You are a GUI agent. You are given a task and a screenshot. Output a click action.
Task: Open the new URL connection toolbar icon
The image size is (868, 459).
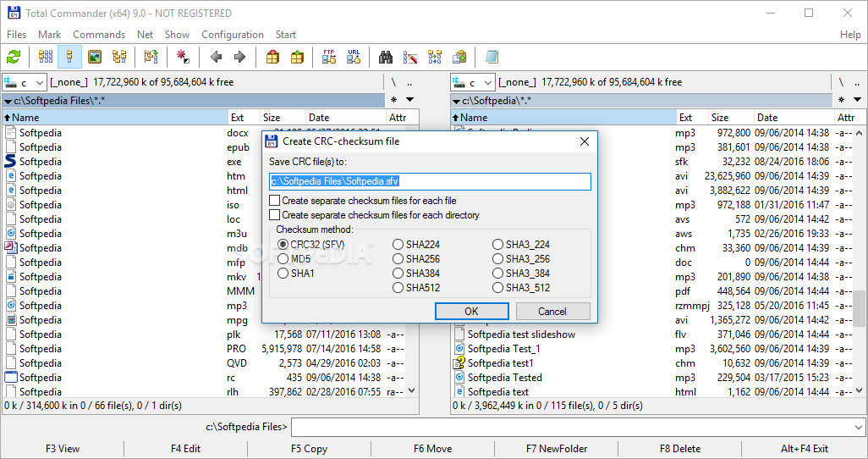point(354,57)
